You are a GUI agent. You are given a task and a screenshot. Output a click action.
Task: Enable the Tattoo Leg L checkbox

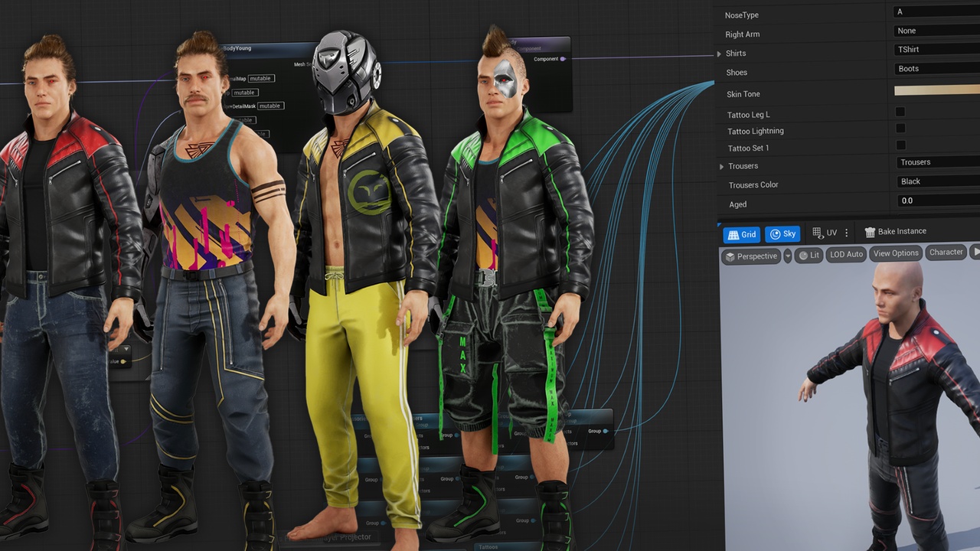pos(900,112)
